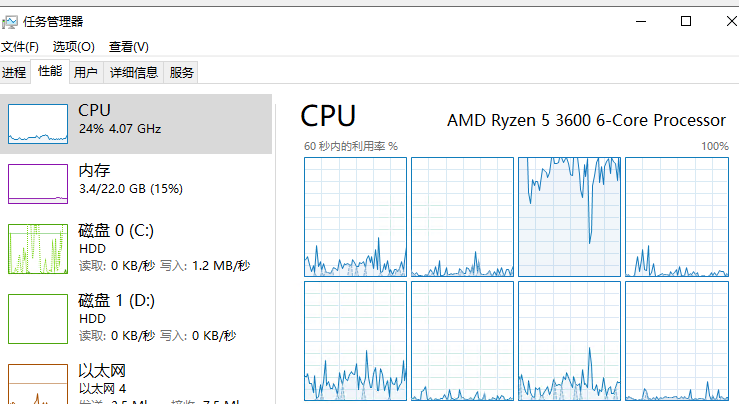Image resolution: width=739 pixels, height=404 pixels.
Task: Open the 选项(O) menu
Action: [x=74, y=47]
